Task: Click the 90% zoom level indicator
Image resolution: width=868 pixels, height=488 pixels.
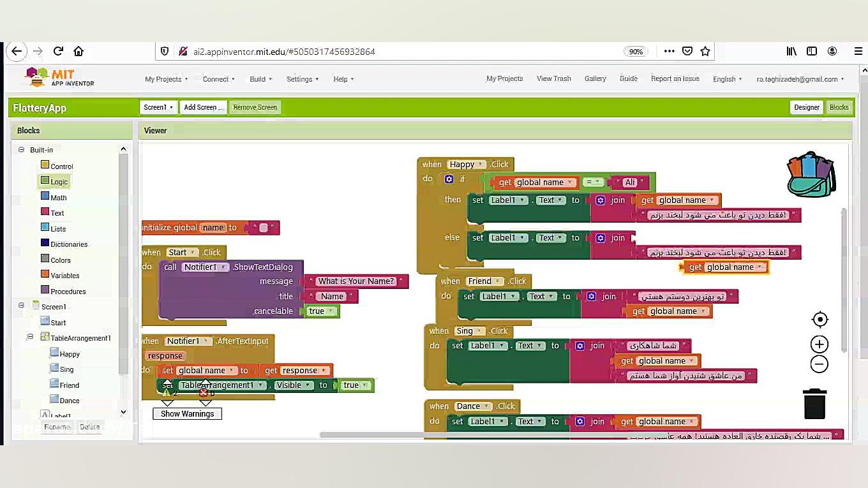Action: (636, 52)
